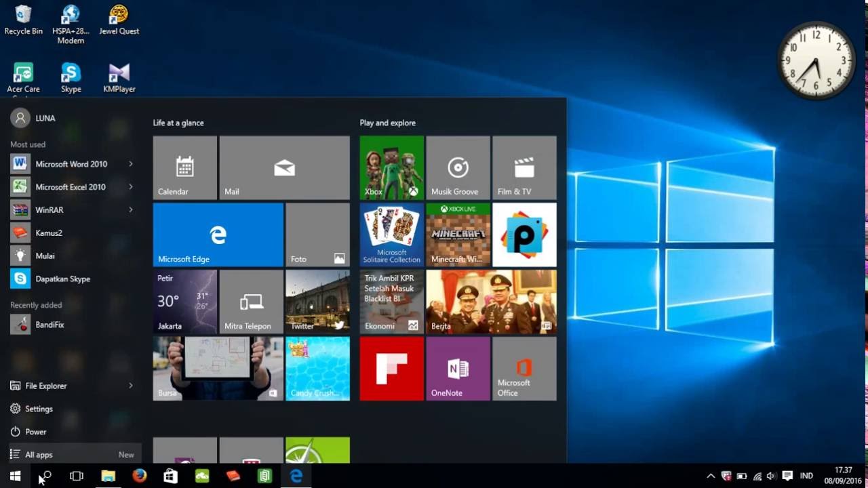Launch the Candy Crush tile

317,369
